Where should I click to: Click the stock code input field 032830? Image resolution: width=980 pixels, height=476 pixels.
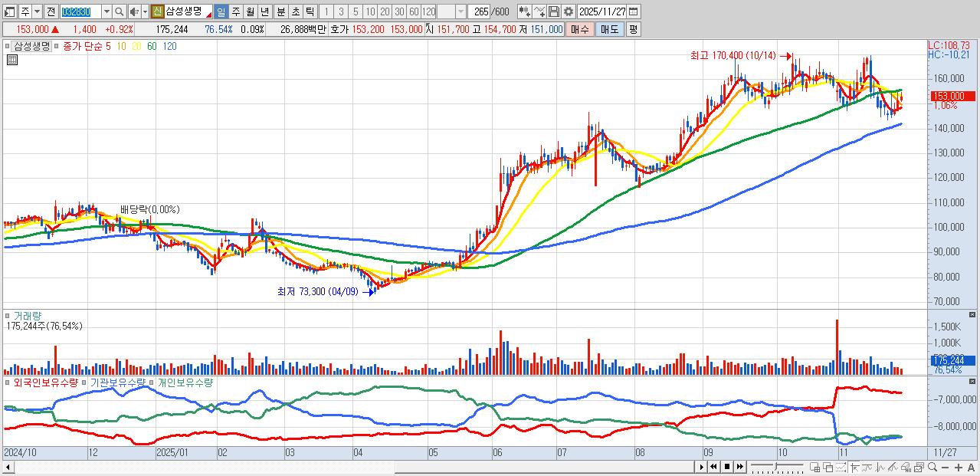80,11
